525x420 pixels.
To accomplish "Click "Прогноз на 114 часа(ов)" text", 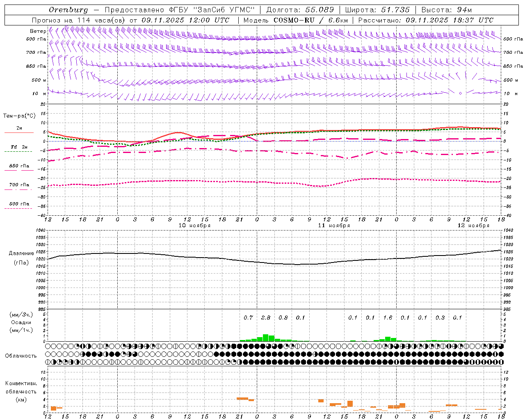I will [79, 20].
